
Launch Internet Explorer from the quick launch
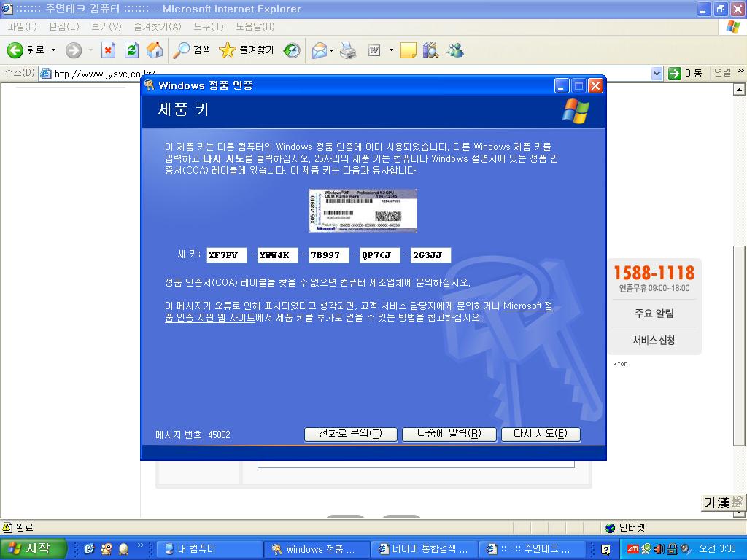89,549
